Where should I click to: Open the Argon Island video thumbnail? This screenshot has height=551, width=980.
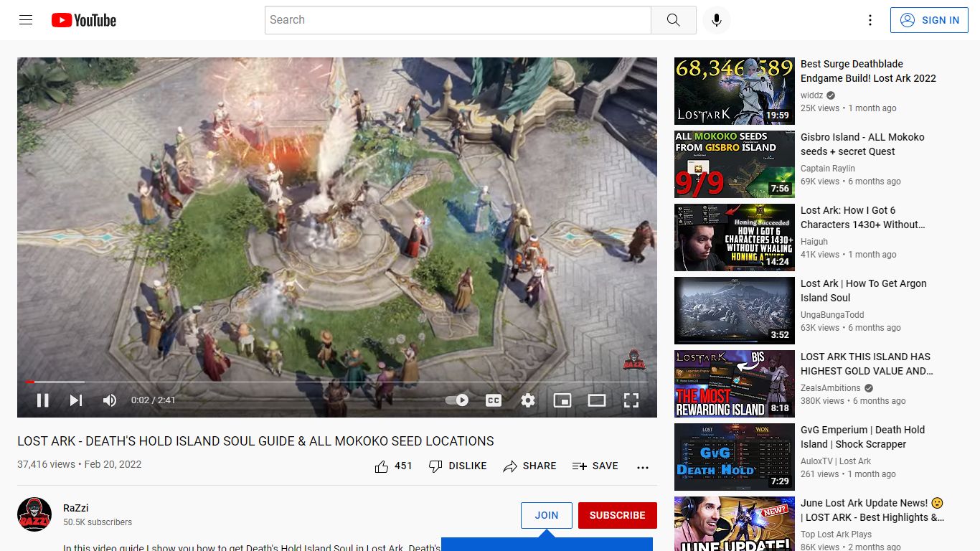(735, 311)
